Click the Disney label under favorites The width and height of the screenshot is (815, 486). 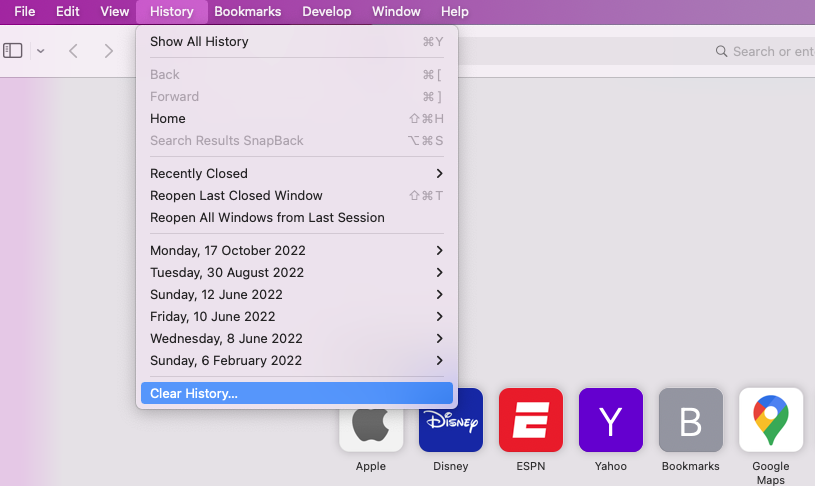point(451,466)
